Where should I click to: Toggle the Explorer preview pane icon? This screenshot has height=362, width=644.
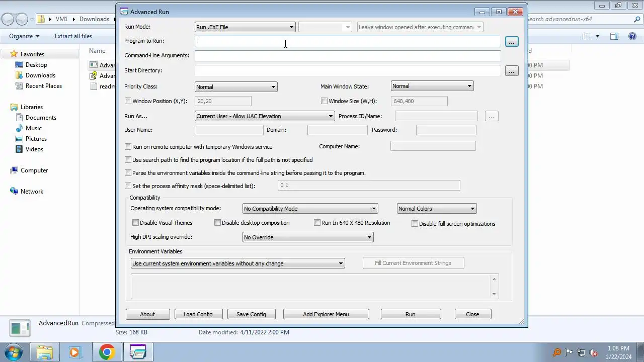tap(614, 36)
